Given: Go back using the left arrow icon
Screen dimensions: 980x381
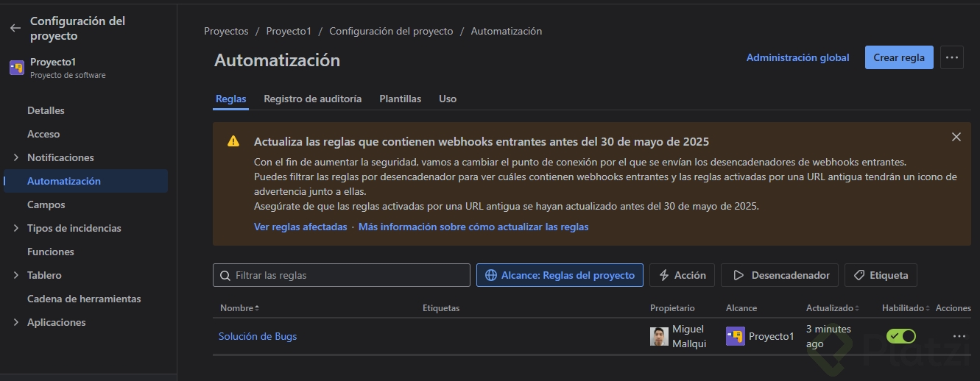Looking at the screenshot, I should coord(15,28).
